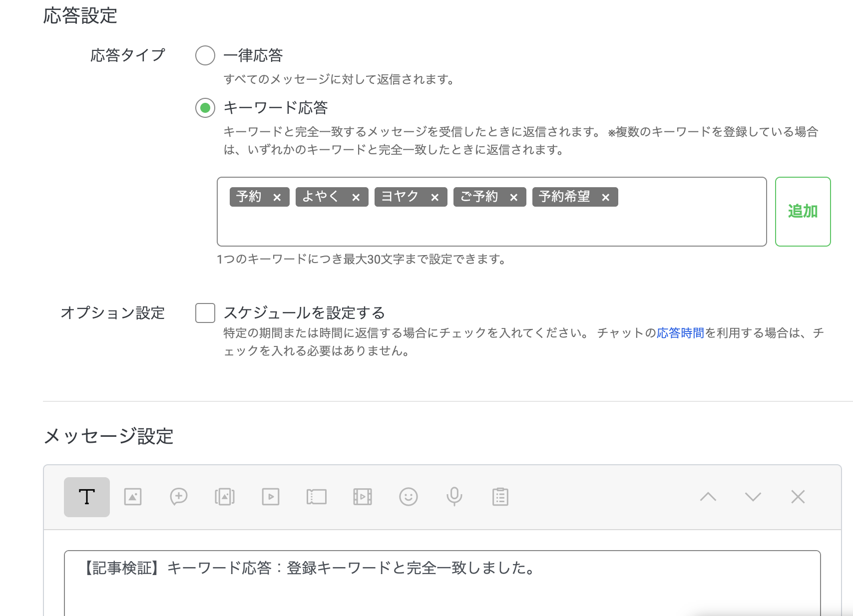Remove the 予約希望 keyword tag
This screenshot has width=853, height=616.
click(x=606, y=197)
